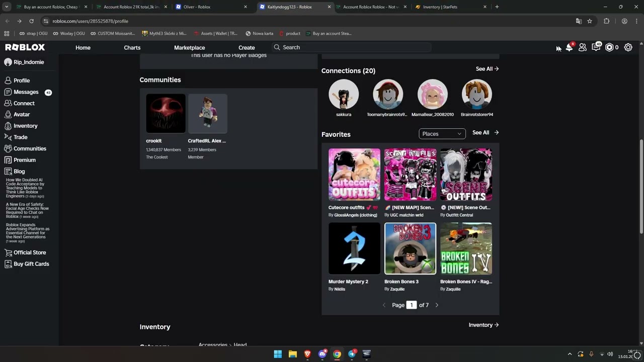Open the chat messages icon in header
The width and height of the screenshot is (644, 362).
pyautogui.click(x=596, y=47)
